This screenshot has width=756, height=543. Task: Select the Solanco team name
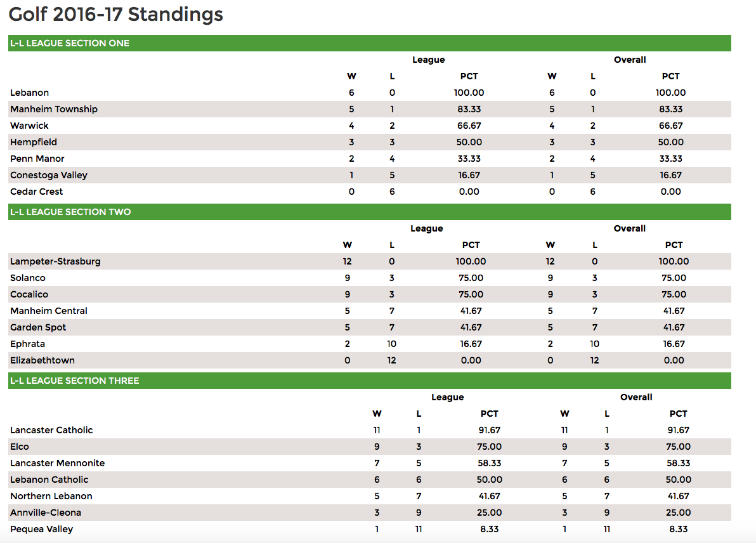pos(28,278)
